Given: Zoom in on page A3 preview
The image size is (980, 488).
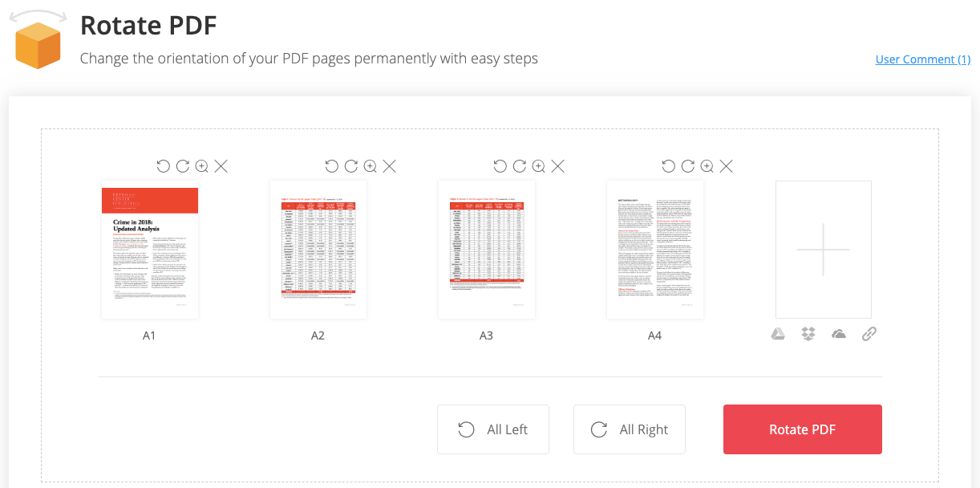Looking at the screenshot, I should (x=539, y=166).
